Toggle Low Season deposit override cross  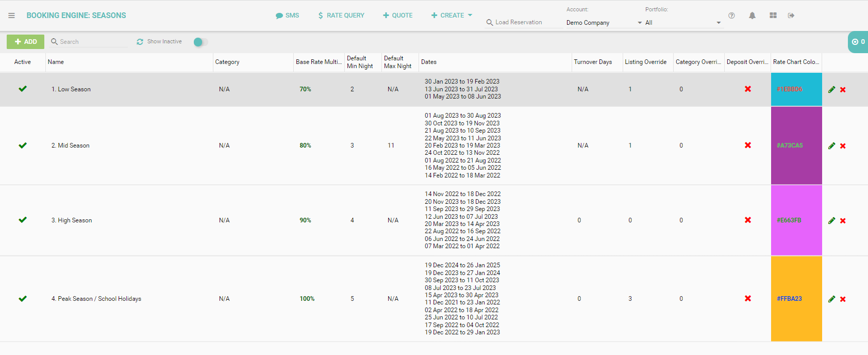tap(747, 89)
